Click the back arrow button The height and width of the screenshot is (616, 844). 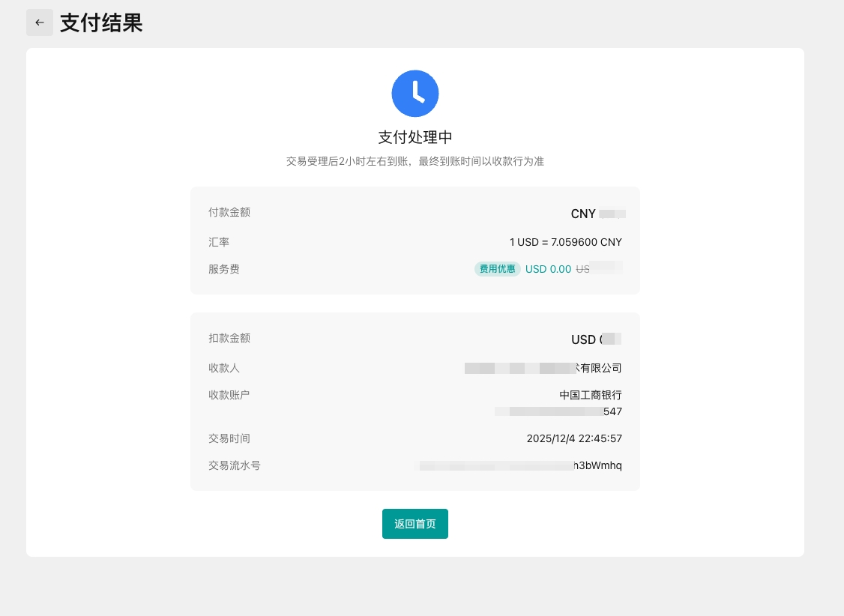[x=40, y=22]
